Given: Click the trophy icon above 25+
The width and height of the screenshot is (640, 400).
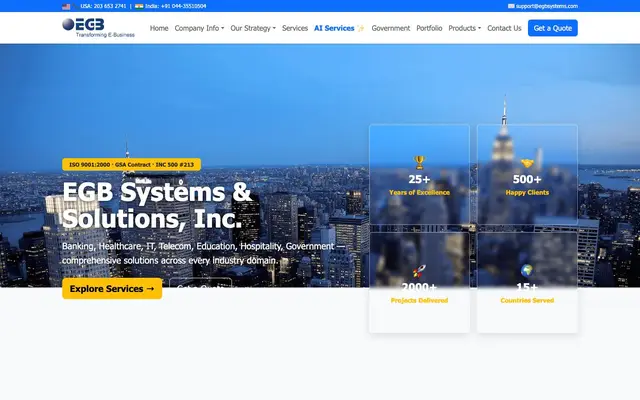Looking at the screenshot, I should [419, 162].
